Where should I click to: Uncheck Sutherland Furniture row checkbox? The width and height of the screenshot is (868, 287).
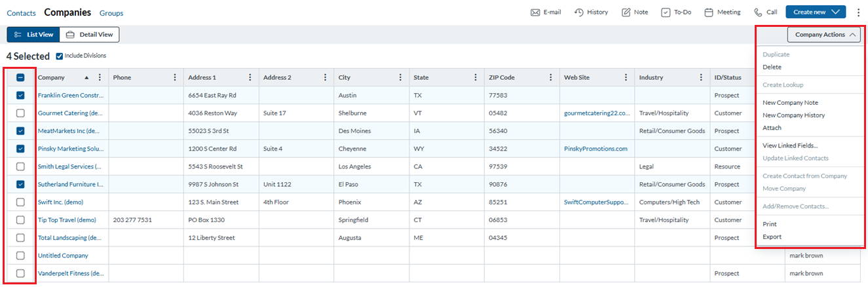coord(20,184)
